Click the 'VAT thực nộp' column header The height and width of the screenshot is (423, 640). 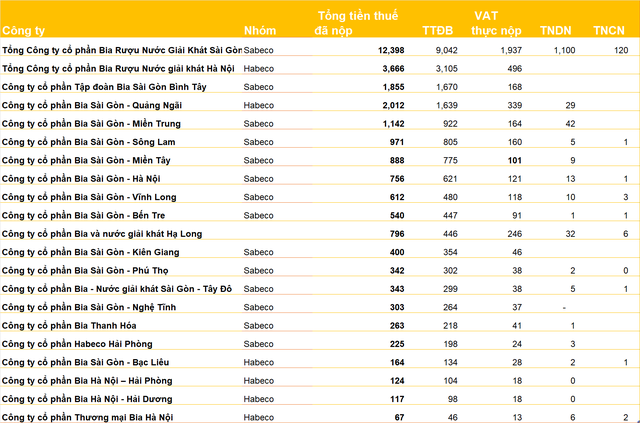[496, 23]
